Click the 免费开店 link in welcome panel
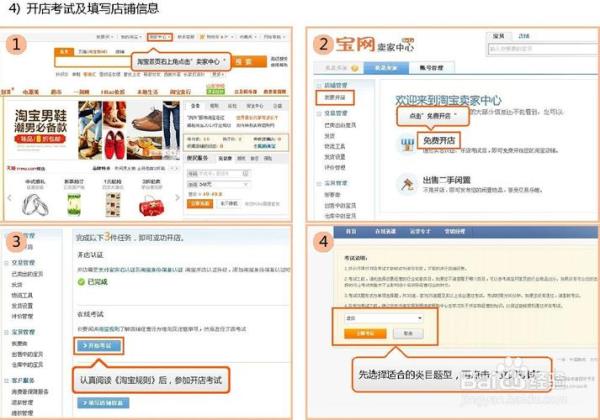Viewport: 600px width, 420px height. (439, 140)
